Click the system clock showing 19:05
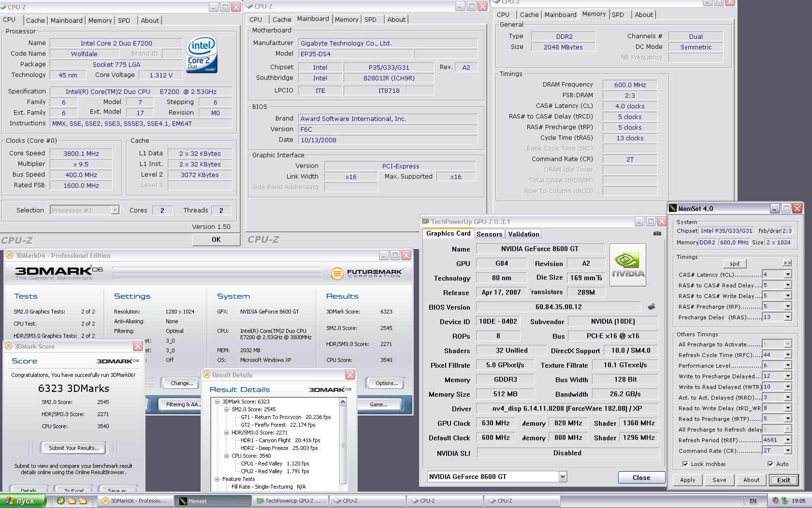This screenshot has width=812, height=508. click(x=798, y=501)
